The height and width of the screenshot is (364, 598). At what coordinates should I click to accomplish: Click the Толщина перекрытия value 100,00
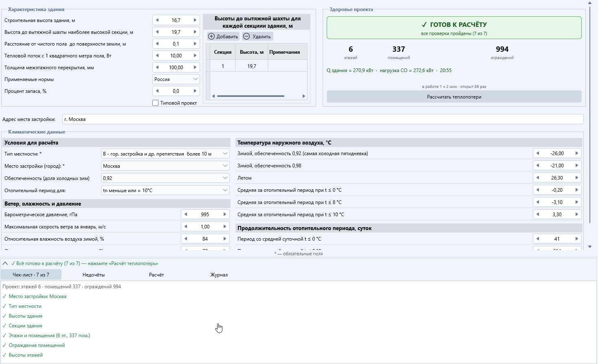(176, 67)
